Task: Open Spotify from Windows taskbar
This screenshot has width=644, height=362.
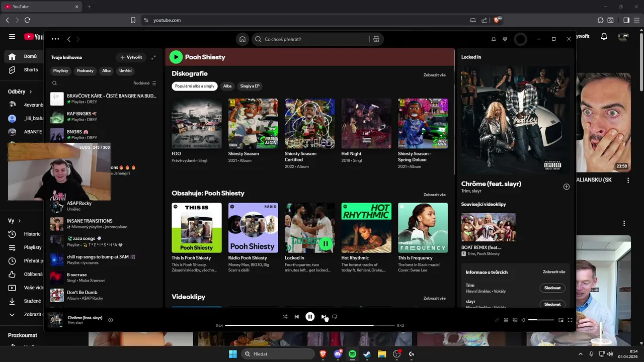Action: (x=352, y=354)
